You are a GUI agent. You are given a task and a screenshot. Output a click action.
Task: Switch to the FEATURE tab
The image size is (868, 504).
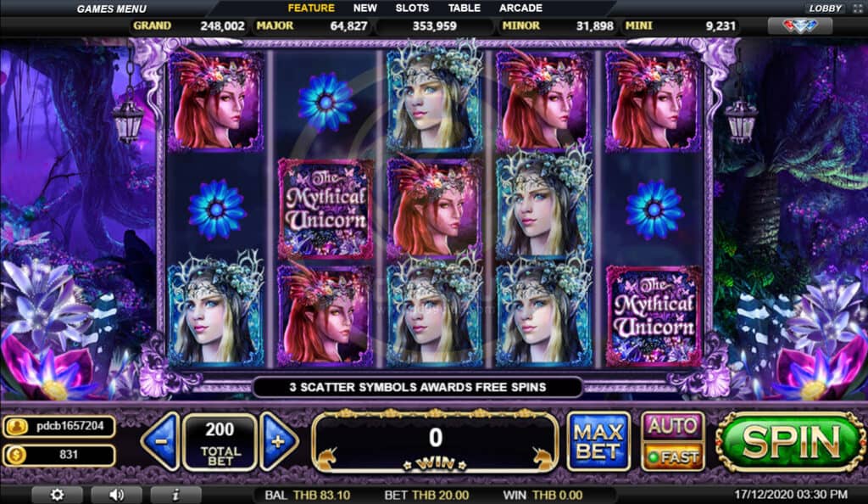click(311, 8)
